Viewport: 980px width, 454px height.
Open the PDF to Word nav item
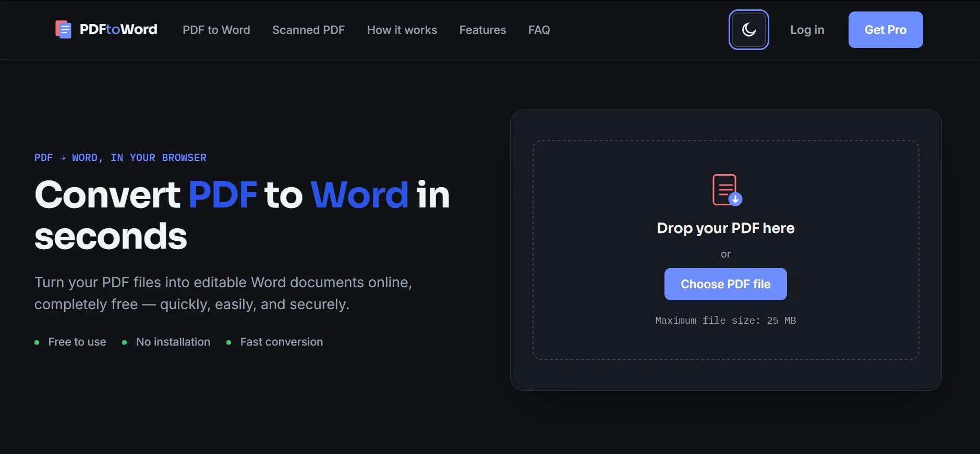[216, 30]
